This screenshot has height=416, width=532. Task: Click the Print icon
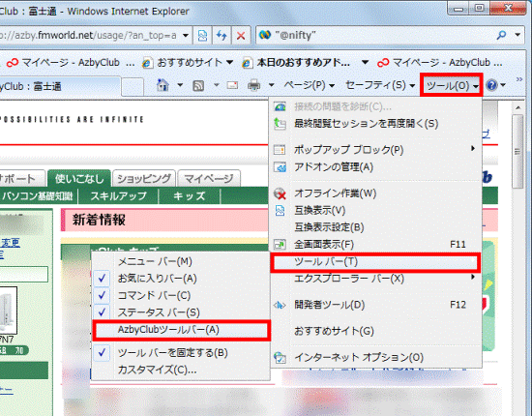pyautogui.click(x=253, y=85)
